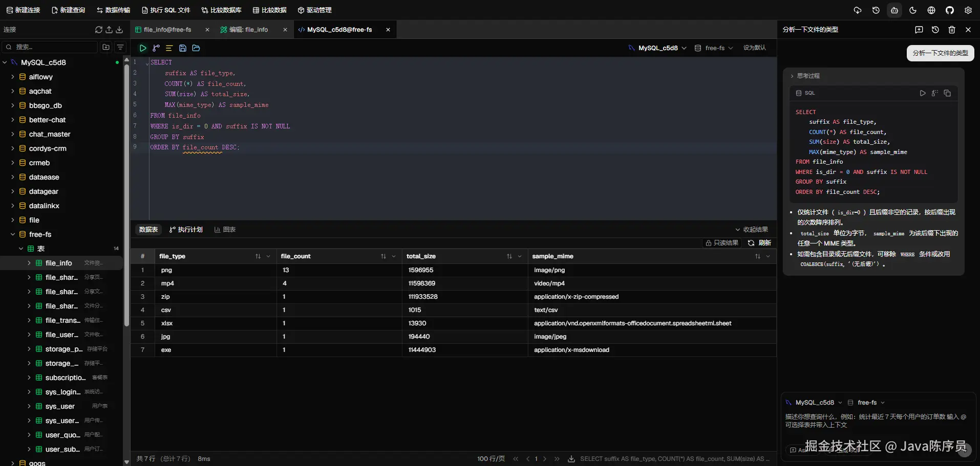Open the free-fs database dropdown in editor
The height and width of the screenshot is (466, 980).
[714, 48]
